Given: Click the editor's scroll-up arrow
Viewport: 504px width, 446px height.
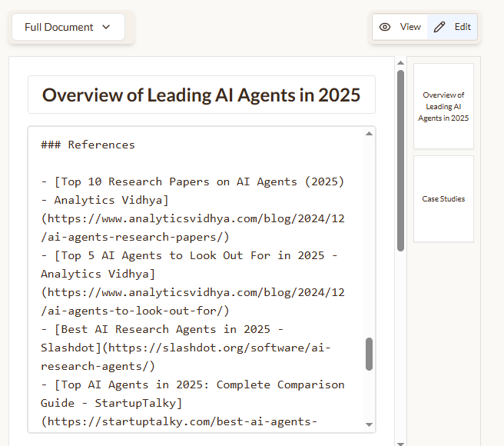Looking at the screenshot, I should [x=369, y=134].
